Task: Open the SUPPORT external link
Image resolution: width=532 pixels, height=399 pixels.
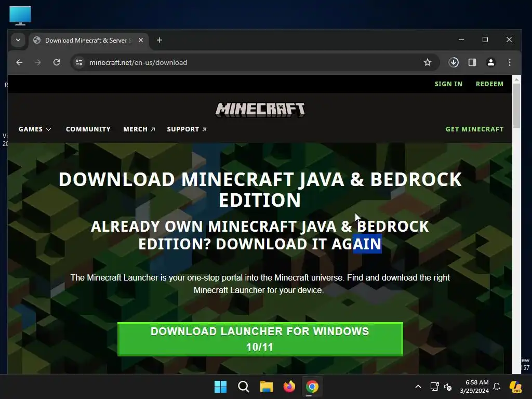Action: [x=187, y=129]
